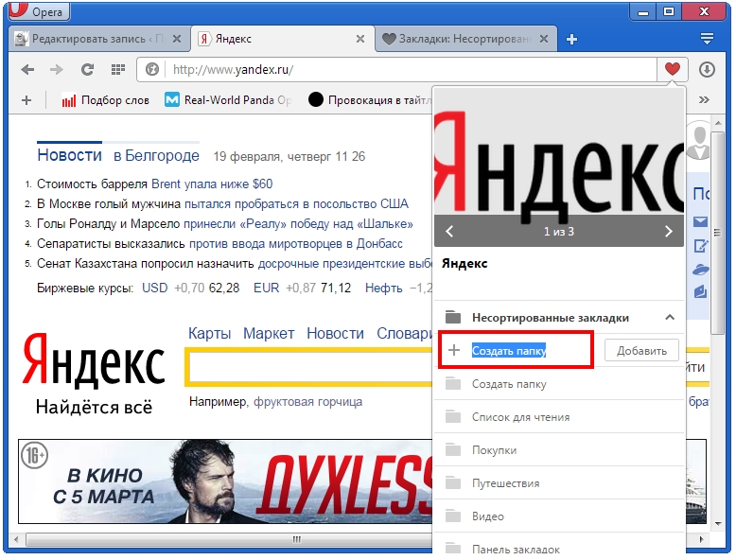This screenshot has height=560, width=736.
Task: Open news about посольство США
Action: [x=296, y=203]
